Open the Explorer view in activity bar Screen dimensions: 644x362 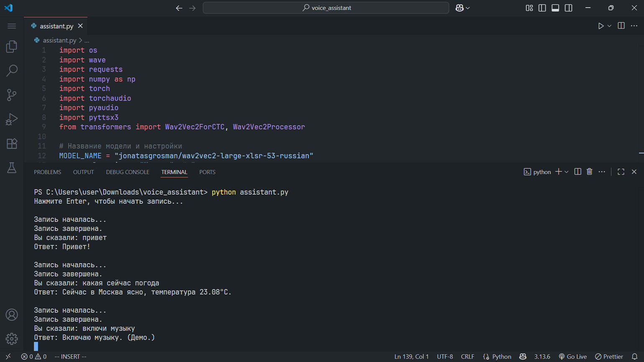(12, 46)
